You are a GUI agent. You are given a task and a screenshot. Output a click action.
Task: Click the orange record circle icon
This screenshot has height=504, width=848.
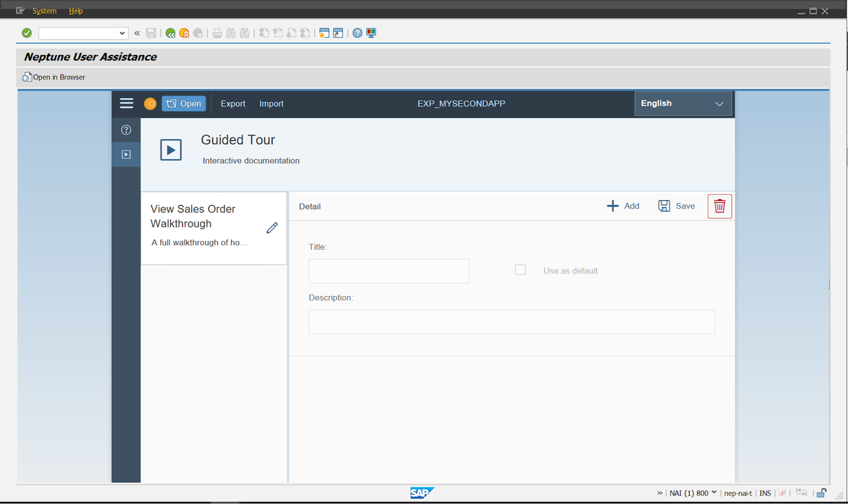[150, 103]
